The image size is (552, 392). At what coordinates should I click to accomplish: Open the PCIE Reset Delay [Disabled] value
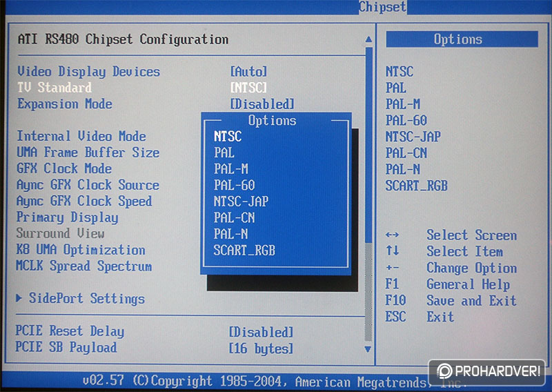[261, 332]
